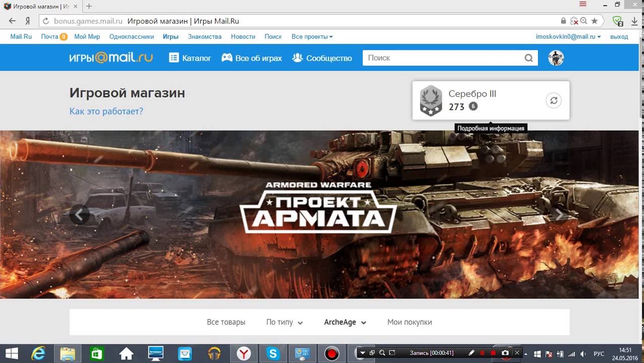Image resolution: width=644 pixels, height=363 pixels.
Task: Click the выход logout link
Action: point(619,37)
